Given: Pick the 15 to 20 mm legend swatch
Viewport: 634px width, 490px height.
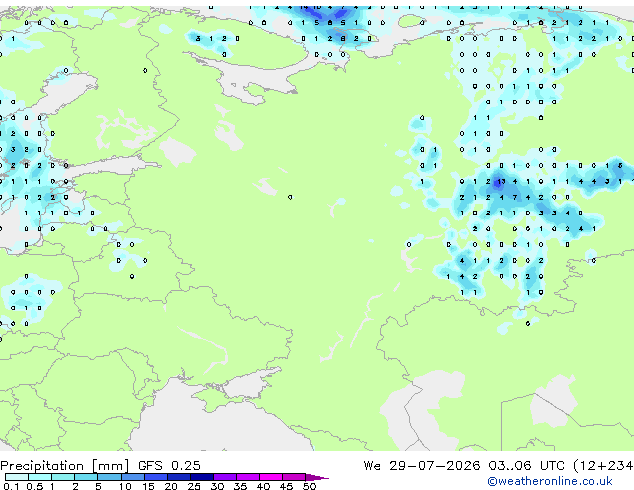Looking at the screenshot, I should [x=155, y=477].
